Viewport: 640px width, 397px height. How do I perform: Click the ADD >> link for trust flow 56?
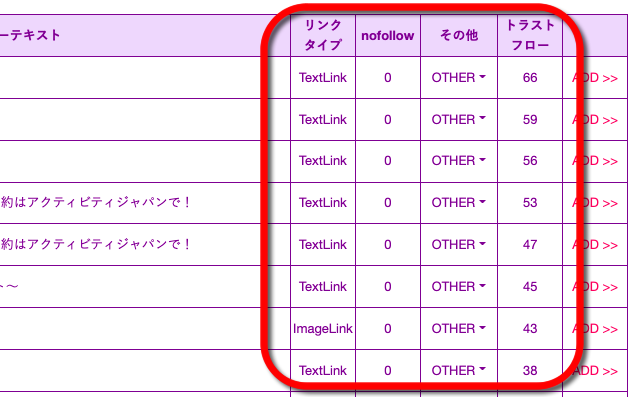595,161
